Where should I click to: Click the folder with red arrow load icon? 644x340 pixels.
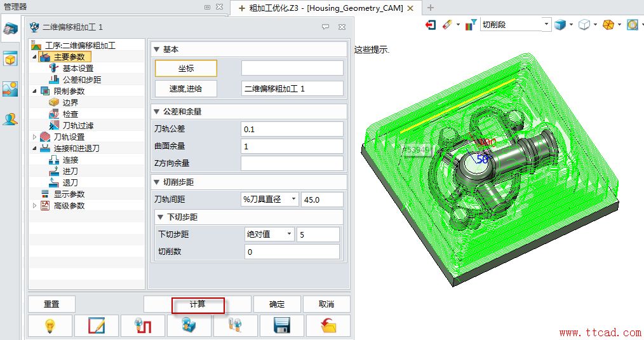click(x=328, y=326)
